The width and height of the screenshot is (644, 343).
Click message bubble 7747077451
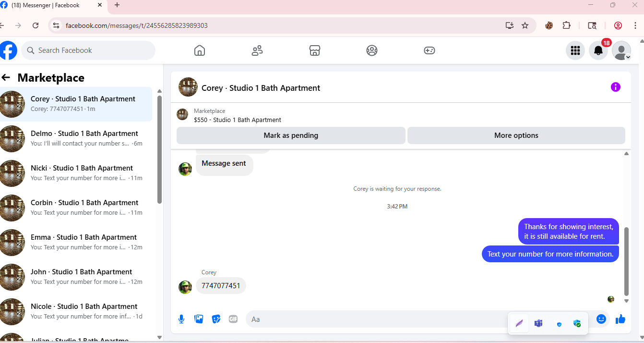[221, 286]
